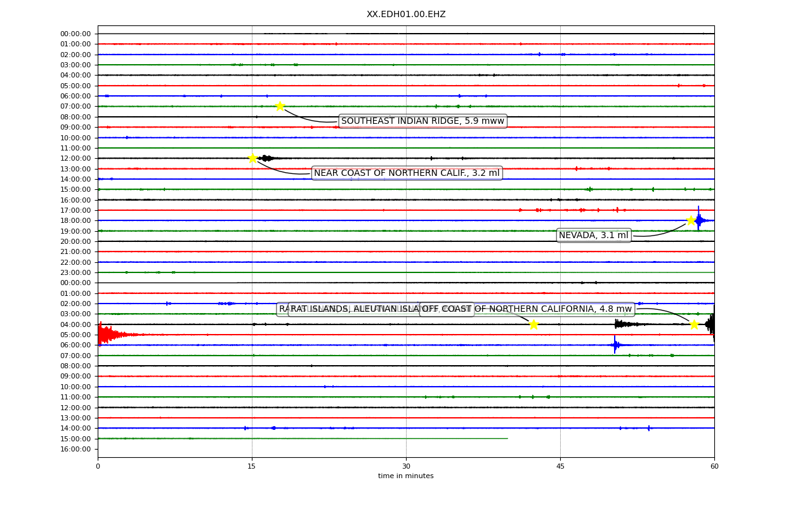Open the NEAR COAST OF NORTHERN CALIF. label
812x508 pixels.
(x=407, y=173)
